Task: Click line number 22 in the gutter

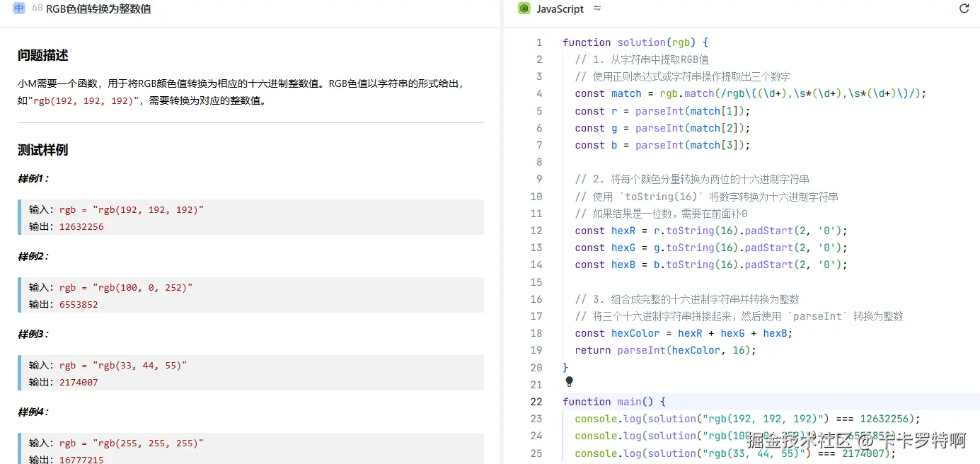Action: pos(536,402)
